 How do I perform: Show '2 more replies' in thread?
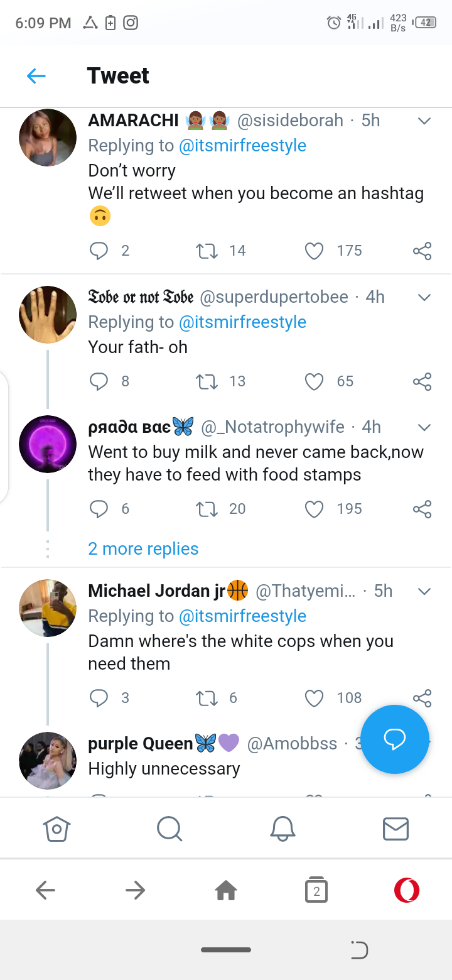143,549
